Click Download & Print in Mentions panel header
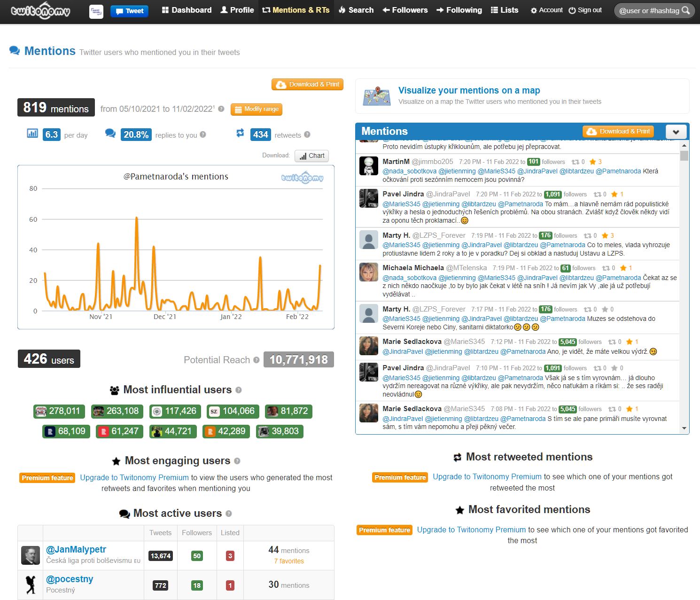This screenshot has width=700, height=600. click(618, 132)
